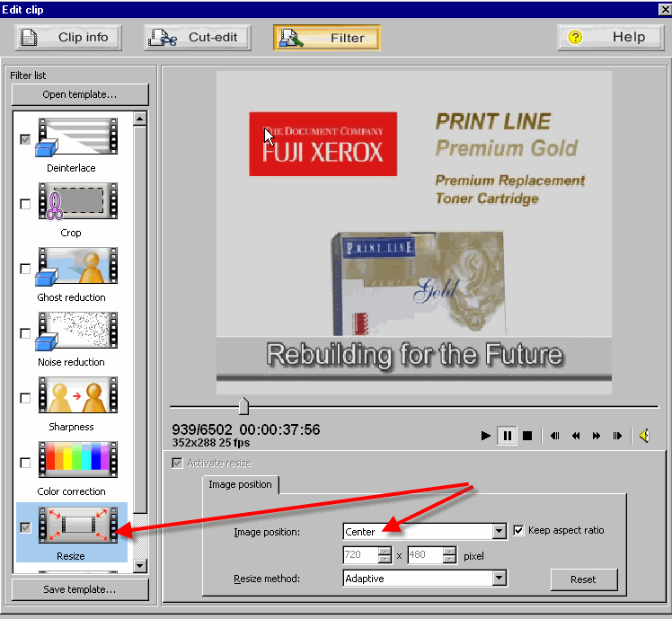Viewport: 672px width, 619px height.
Task: Close the Edit clip window
Action: click(665, 9)
